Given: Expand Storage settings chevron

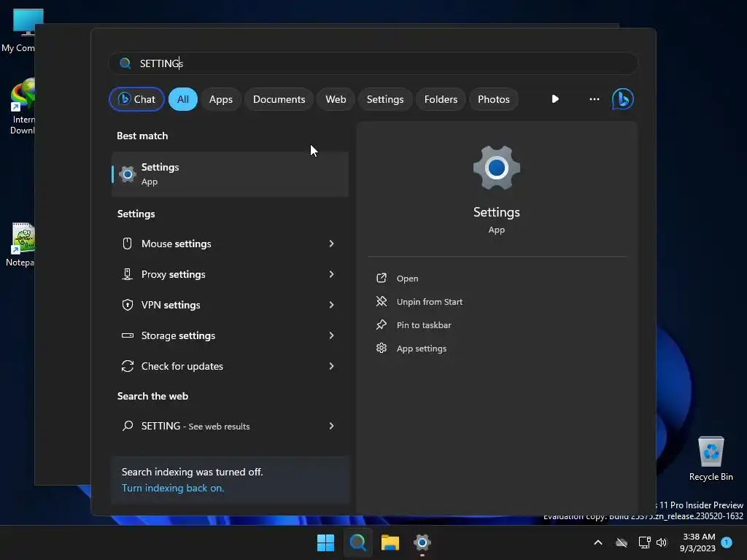Looking at the screenshot, I should (332, 335).
